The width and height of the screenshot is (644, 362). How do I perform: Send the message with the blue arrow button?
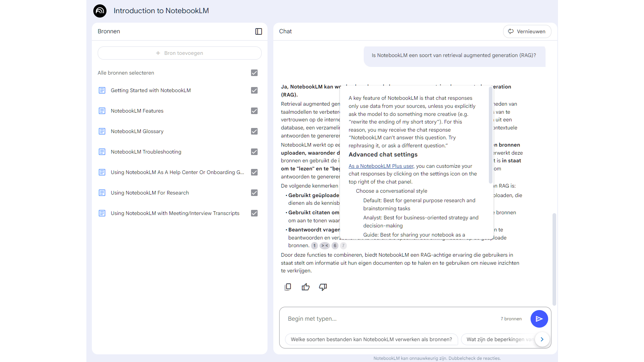pos(539,319)
